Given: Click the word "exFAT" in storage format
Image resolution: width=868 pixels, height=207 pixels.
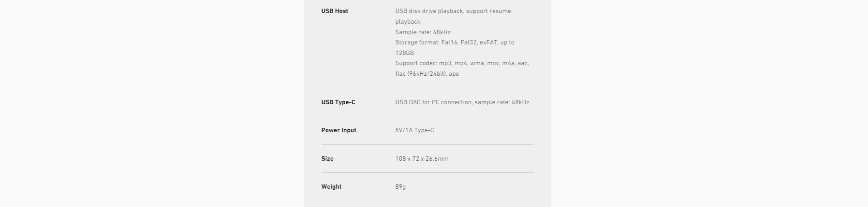Looking at the screenshot, I should (x=488, y=42).
